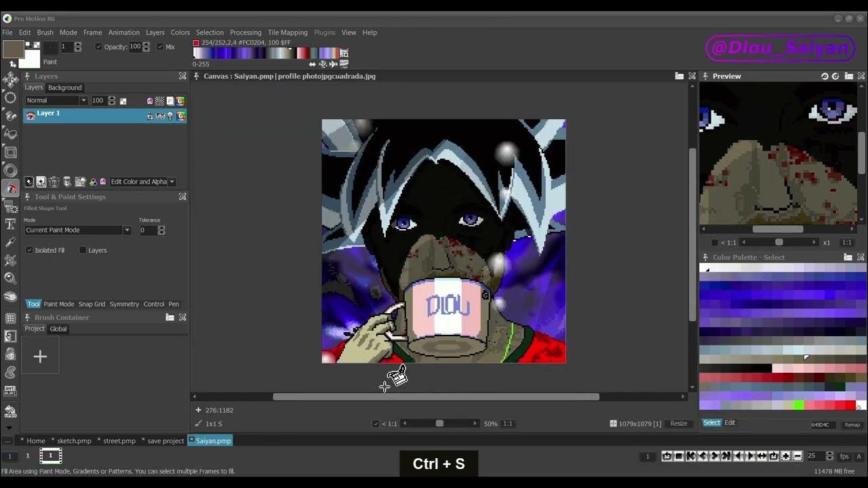Select the Fill tool in the toolbox

pyautogui.click(x=10, y=188)
